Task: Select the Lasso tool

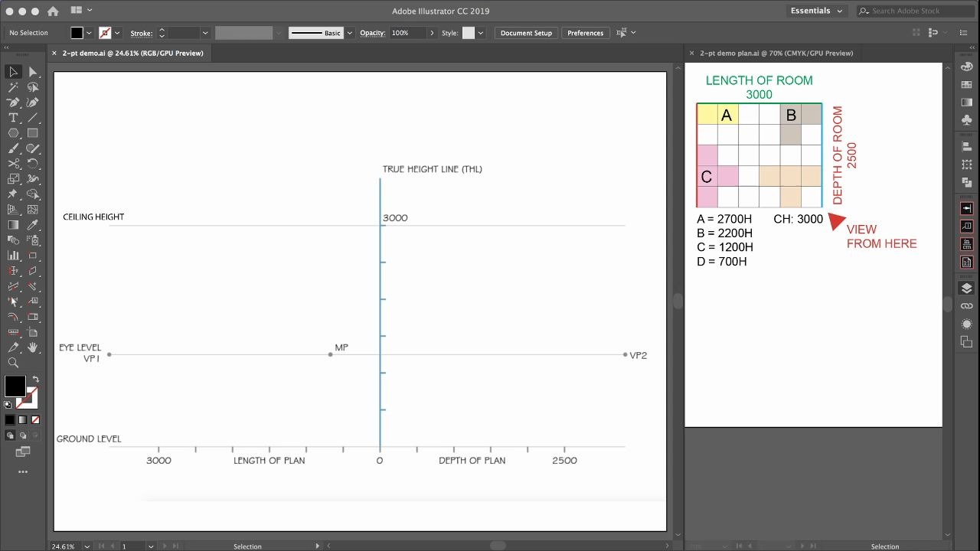Action: (33, 87)
